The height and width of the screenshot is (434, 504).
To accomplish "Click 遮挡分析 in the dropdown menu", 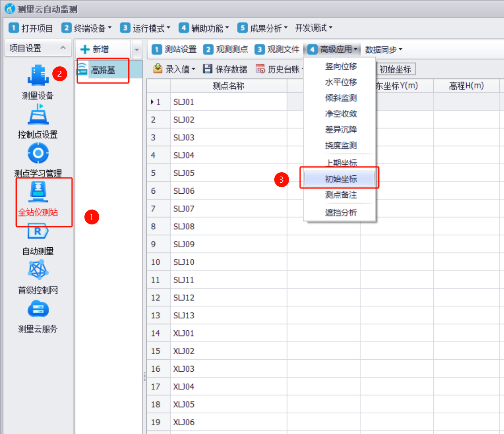I will pos(341,213).
